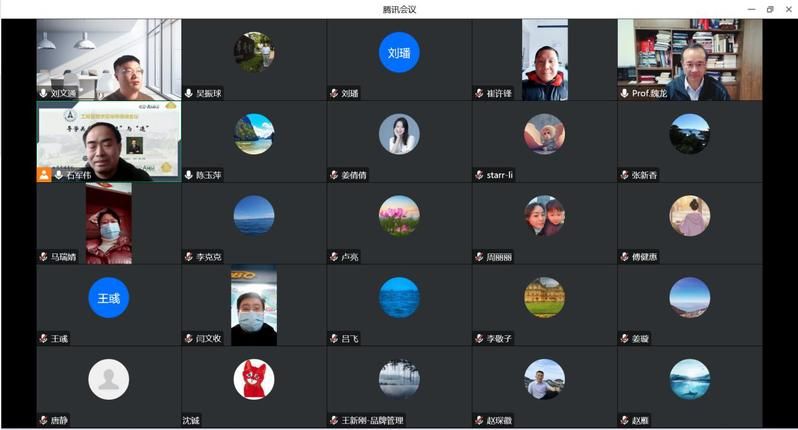Click the orange host badge icon by 石军伟
Image resolution: width=798 pixels, height=430 pixels.
coord(44,175)
